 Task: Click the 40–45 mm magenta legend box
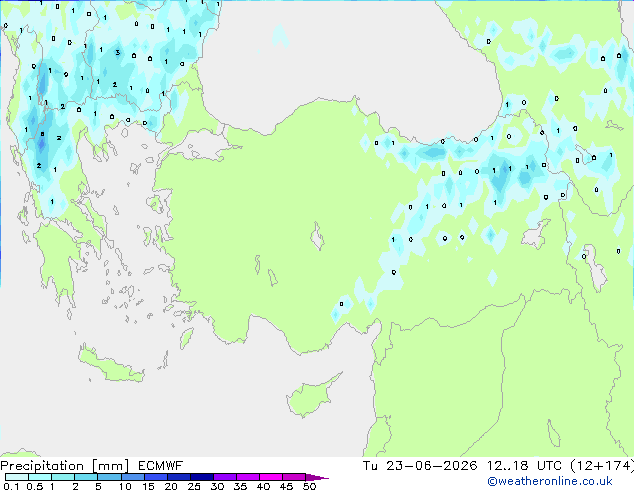coord(271,477)
